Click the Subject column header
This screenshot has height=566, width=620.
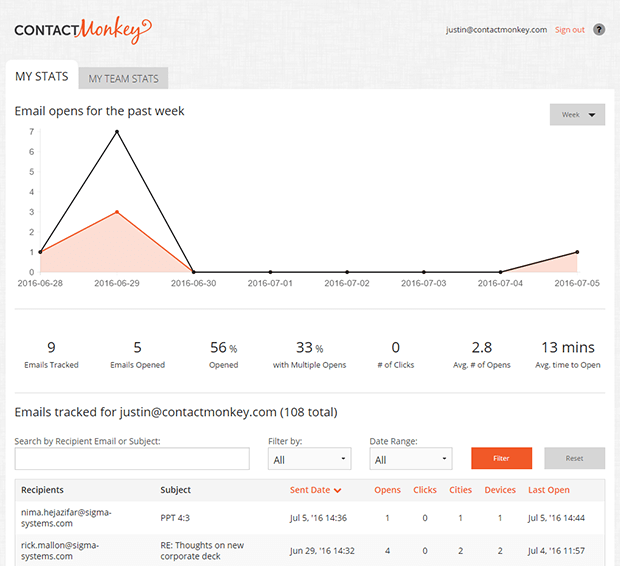[x=176, y=490]
